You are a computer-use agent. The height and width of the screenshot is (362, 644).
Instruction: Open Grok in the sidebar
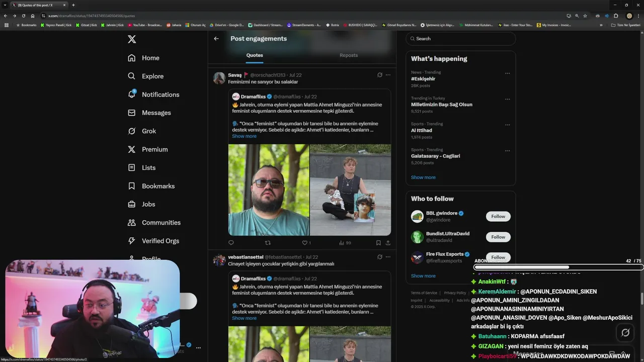point(142,131)
